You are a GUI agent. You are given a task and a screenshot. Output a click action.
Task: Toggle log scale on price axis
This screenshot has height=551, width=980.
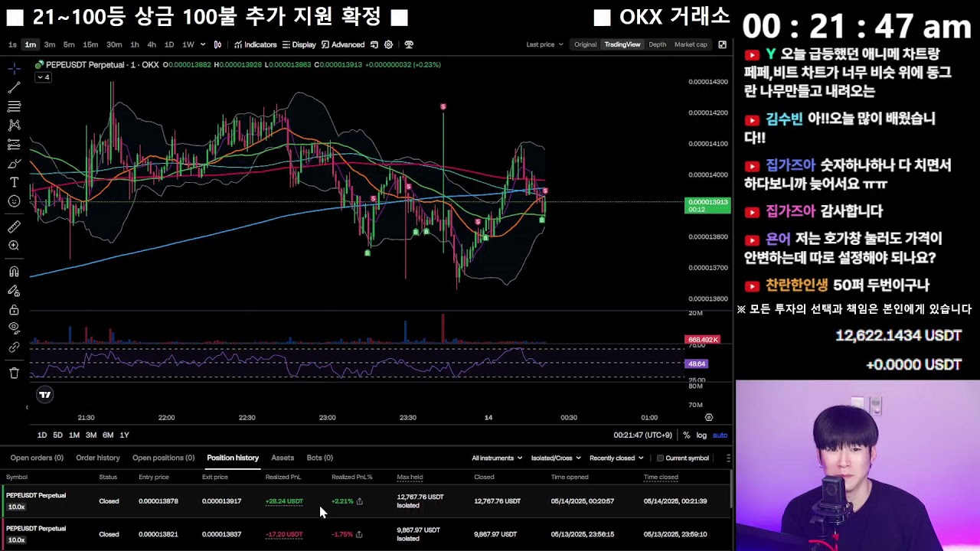click(x=701, y=435)
